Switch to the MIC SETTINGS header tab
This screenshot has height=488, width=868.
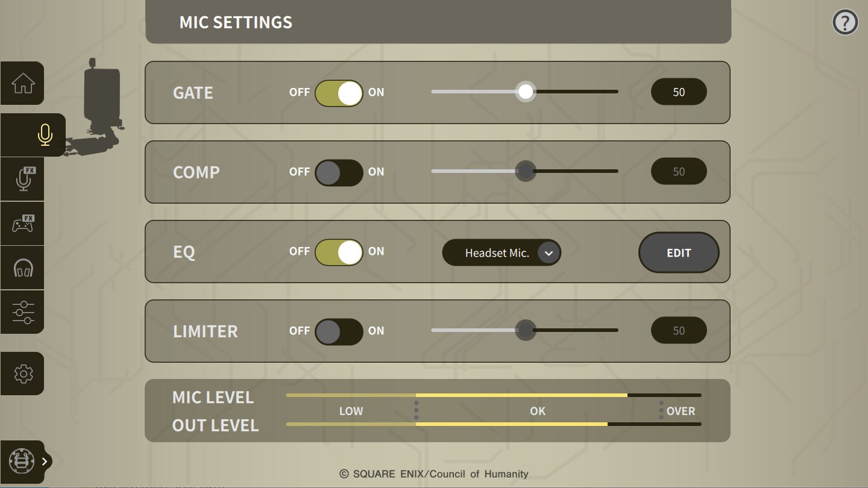coord(235,22)
